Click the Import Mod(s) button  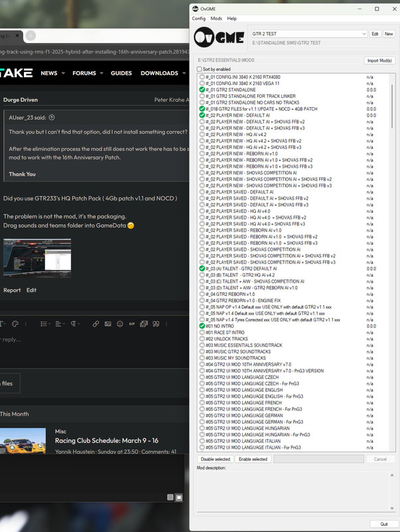pos(379,61)
